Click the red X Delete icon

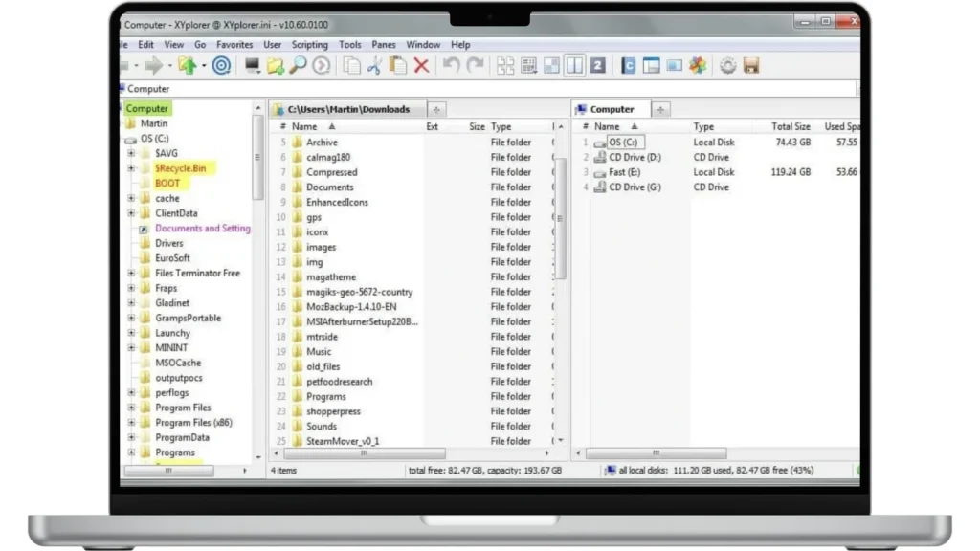click(421, 65)
